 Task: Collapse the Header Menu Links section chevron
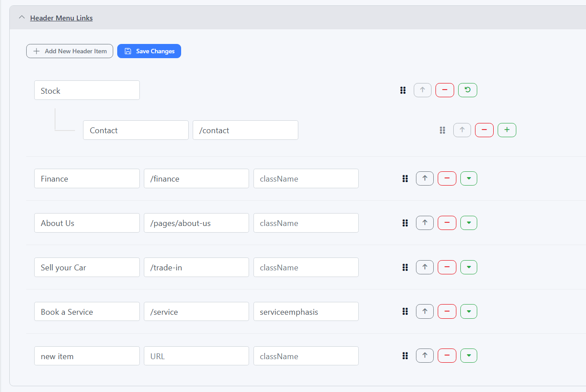pyautogui.click(x=21, y=18)
